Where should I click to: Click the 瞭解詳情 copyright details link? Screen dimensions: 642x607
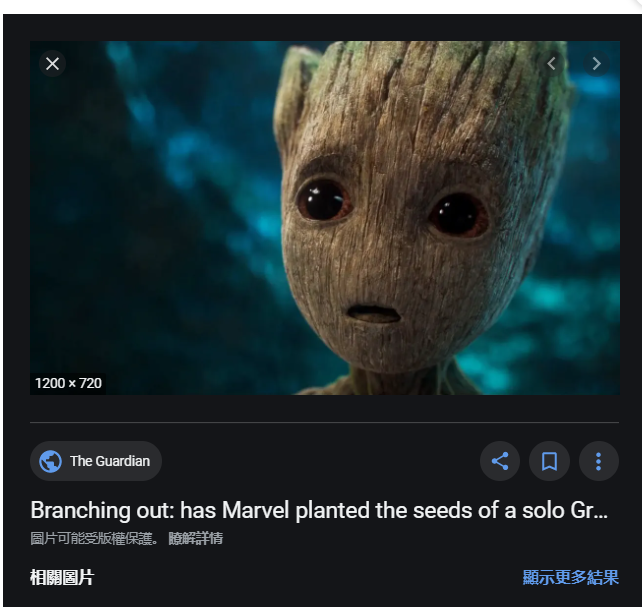click(x=196, y=538)
